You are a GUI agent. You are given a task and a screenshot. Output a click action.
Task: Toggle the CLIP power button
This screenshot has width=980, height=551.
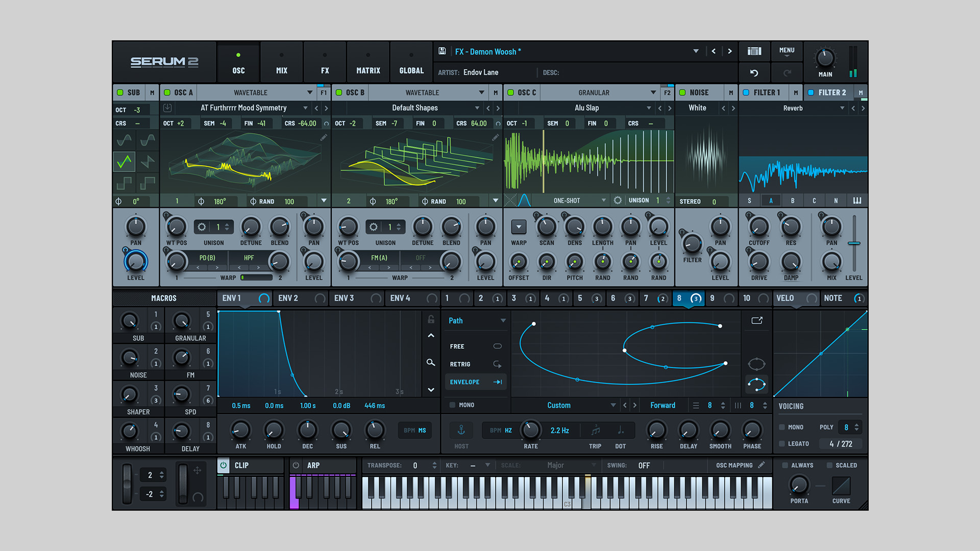coord(223,465)
